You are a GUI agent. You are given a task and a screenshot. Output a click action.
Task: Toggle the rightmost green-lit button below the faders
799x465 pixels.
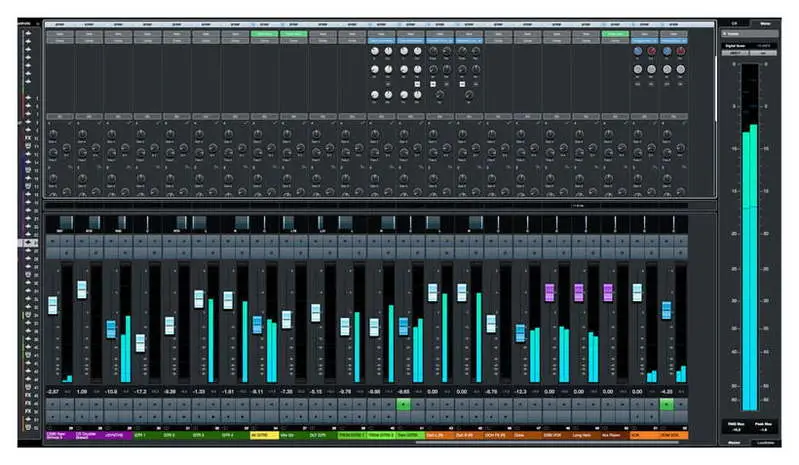(x=667, y=404)
